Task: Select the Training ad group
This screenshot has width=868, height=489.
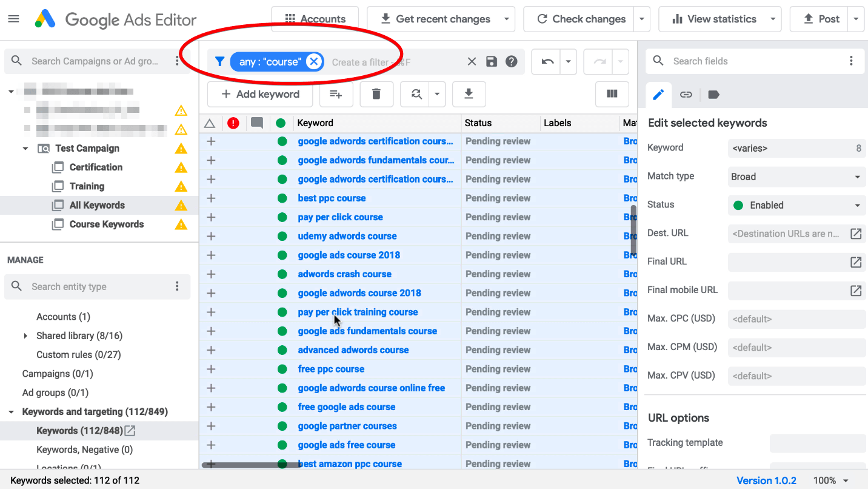Action: (87, 186)
